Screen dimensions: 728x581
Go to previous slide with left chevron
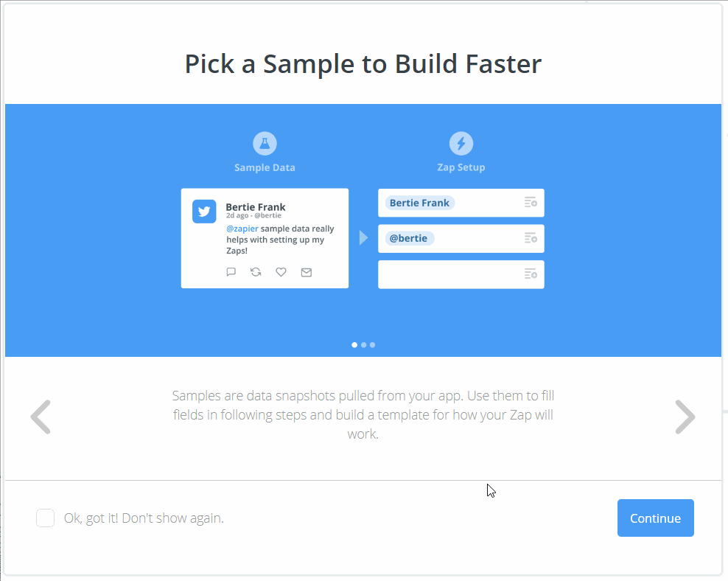pyautogui.click(x=41, y=417)
